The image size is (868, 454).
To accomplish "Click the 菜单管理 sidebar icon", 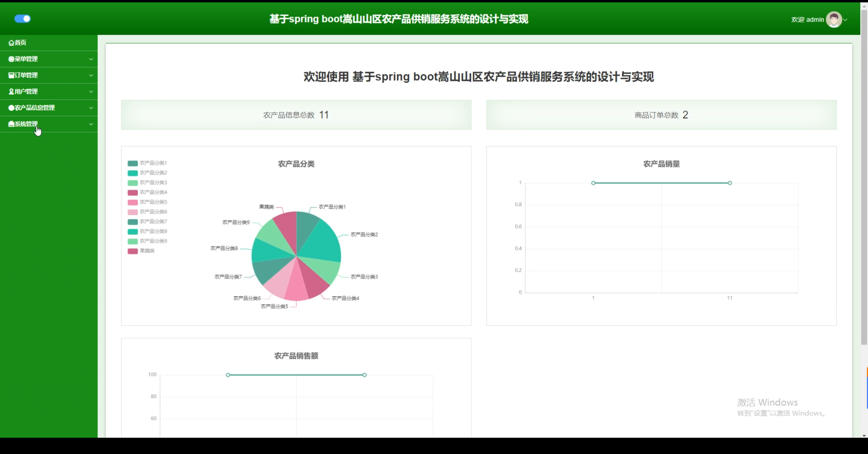I will [x=11, y=59].
